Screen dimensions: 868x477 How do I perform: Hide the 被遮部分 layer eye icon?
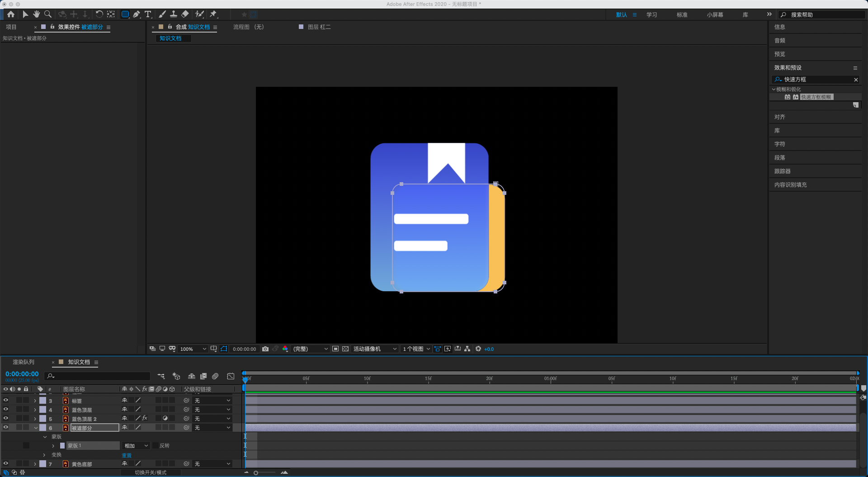coord(6,428)
